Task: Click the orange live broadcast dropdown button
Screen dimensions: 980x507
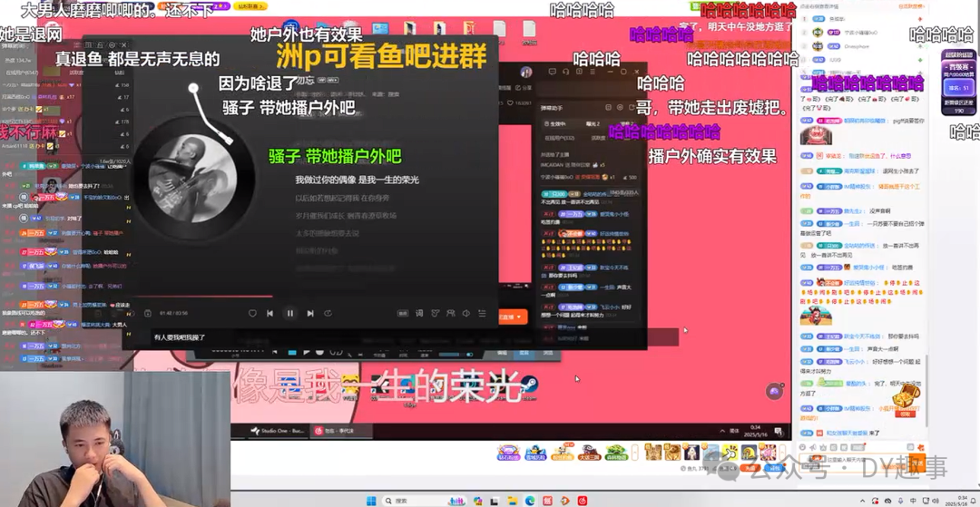Action: coord(513,317)
